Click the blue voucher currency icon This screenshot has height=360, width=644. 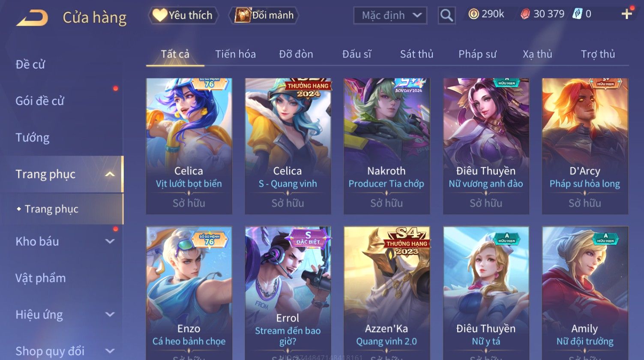[x=577, y=14]
